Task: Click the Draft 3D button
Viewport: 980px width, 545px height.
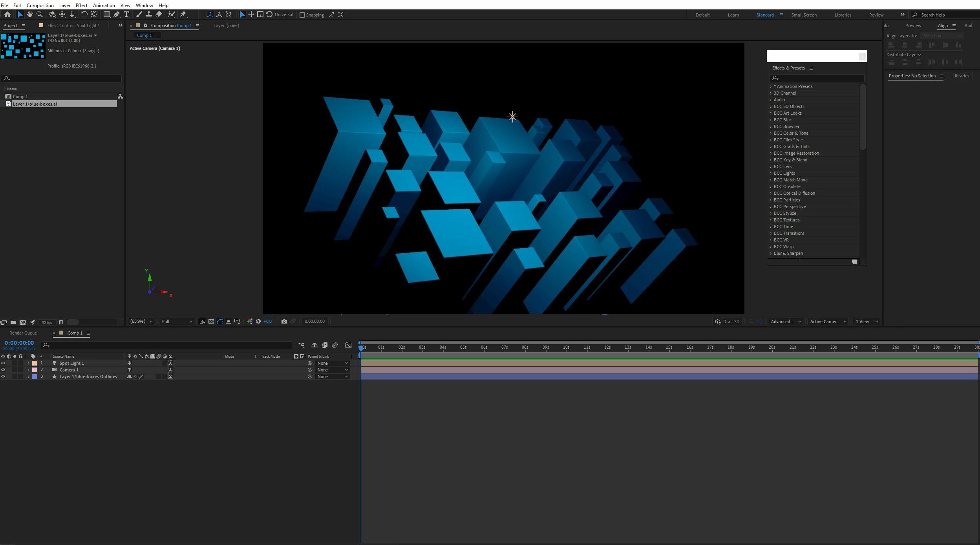Action: [x=727, y=322]
